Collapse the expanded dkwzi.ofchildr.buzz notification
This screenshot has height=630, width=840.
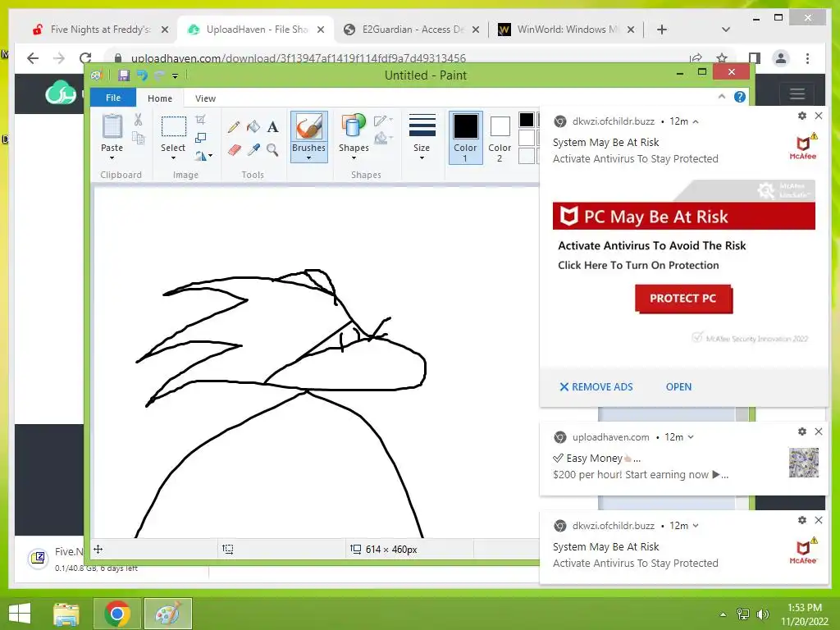(x=696, y=121)
